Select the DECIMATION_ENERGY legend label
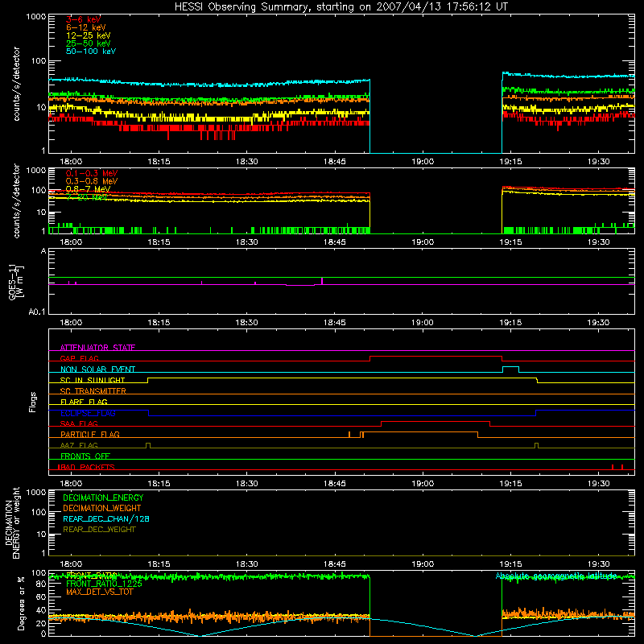Viewport: 644px width, 644px height. click(x=103, y=497)
